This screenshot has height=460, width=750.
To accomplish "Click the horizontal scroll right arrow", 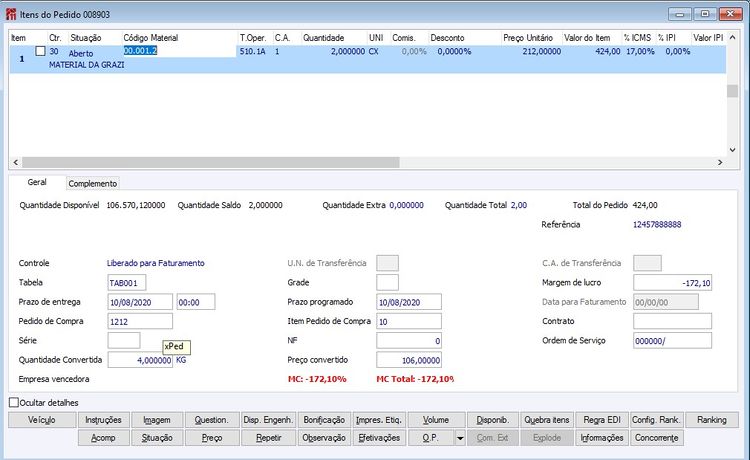I will pyautogui.click(x=720, y=163).
